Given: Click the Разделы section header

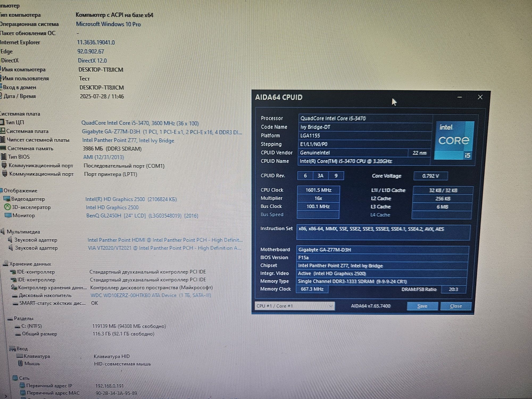Looking at the screenshot, I should tap(23, 318).
